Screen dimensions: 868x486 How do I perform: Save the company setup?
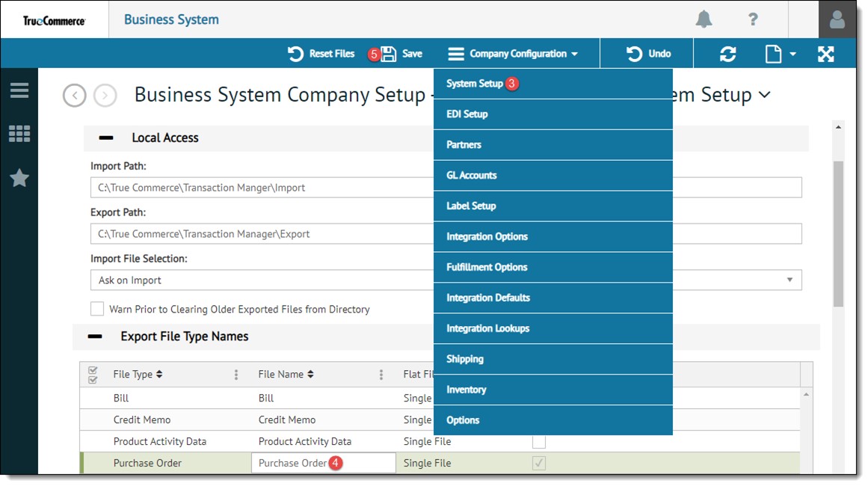click(x=401, y=54)
